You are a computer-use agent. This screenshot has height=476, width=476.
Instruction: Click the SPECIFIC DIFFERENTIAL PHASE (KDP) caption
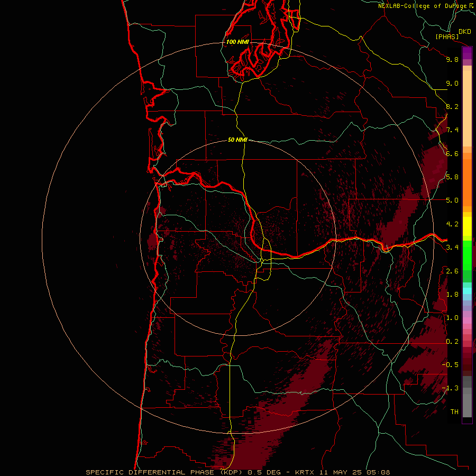pos(163,472)
